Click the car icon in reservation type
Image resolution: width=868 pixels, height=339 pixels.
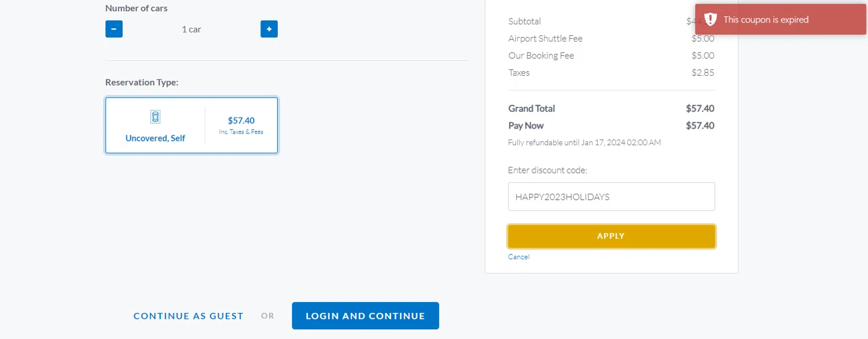pos(155,117)
